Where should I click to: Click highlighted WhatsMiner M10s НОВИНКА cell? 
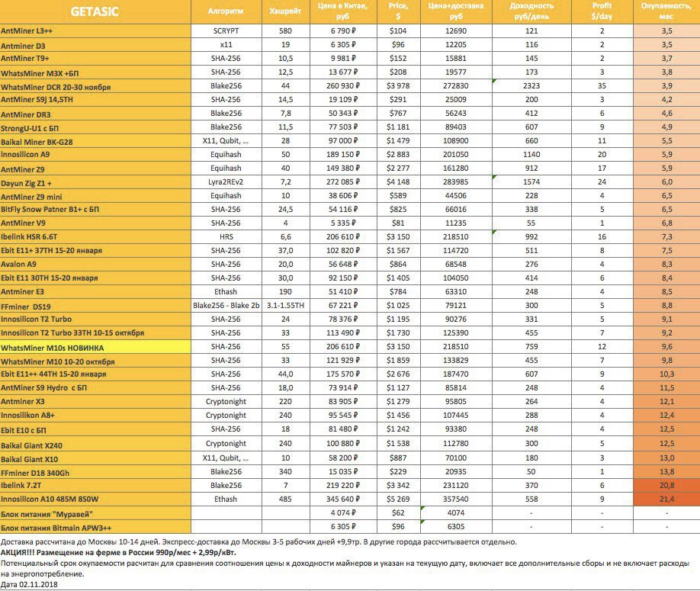coord(95,347)
